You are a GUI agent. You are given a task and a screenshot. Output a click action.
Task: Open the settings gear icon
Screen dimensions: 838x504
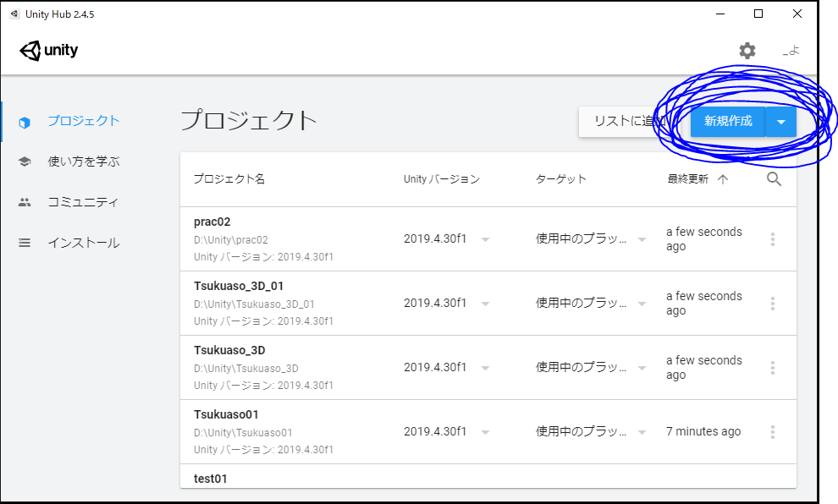[x=747, y=51]
